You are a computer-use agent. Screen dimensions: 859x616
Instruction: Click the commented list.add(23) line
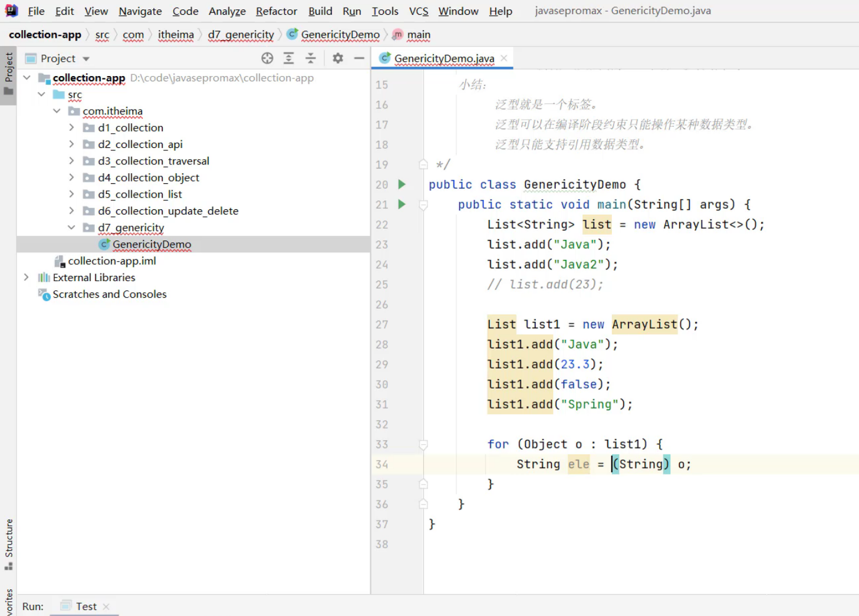click(x=545, y=285)
